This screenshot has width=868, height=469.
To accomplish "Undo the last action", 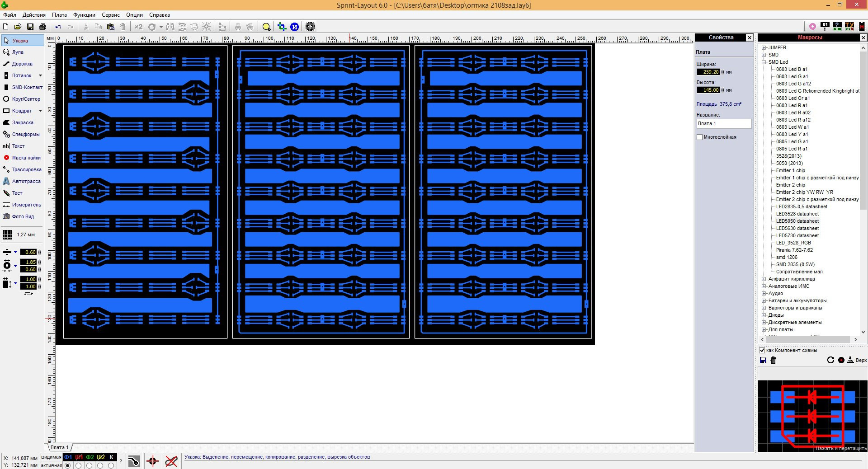I will coord(58,27).
